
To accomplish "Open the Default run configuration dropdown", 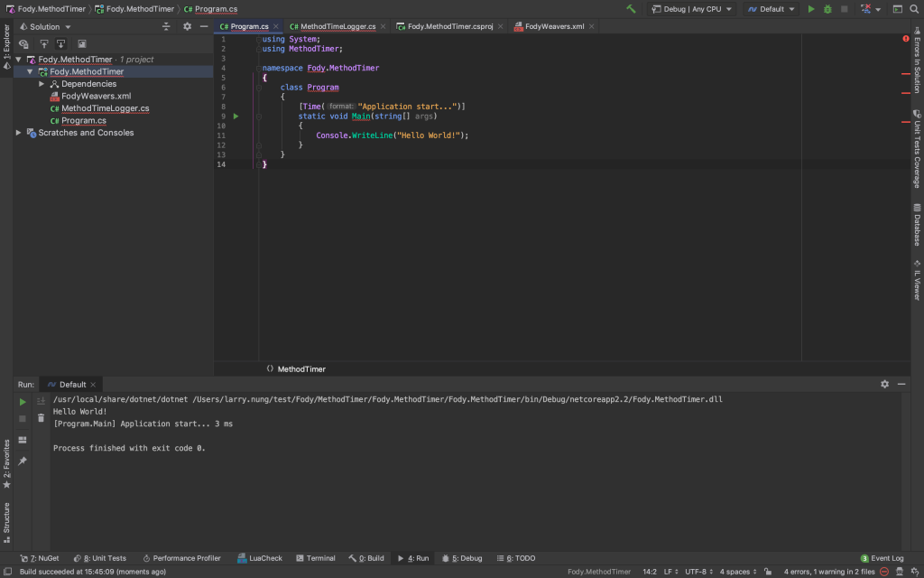I will 772,9.
